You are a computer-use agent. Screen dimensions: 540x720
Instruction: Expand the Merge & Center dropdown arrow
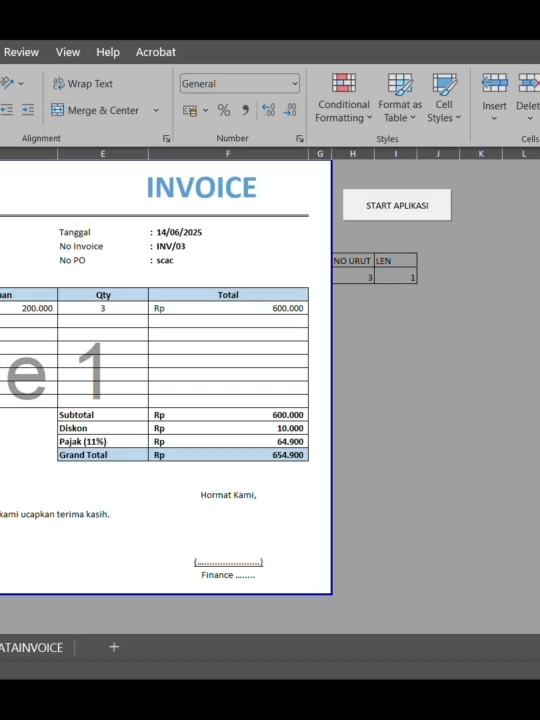click(x=156, y=110)
